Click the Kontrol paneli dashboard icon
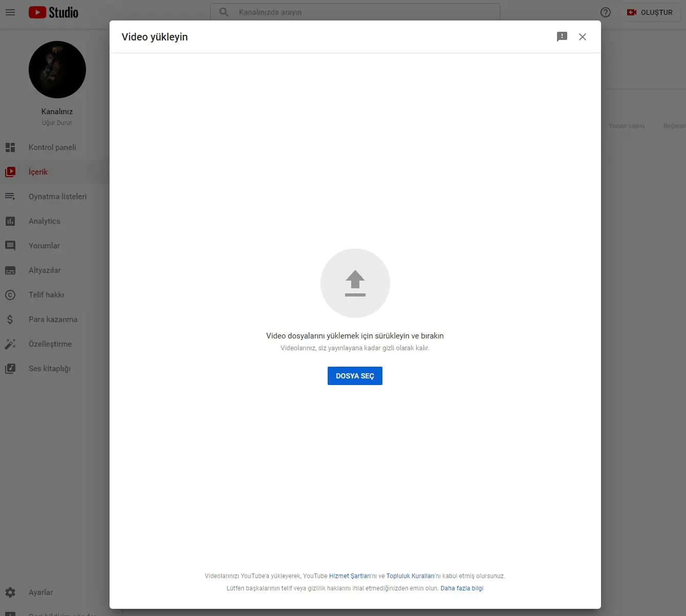686x616 pixels. coord(10,147)
